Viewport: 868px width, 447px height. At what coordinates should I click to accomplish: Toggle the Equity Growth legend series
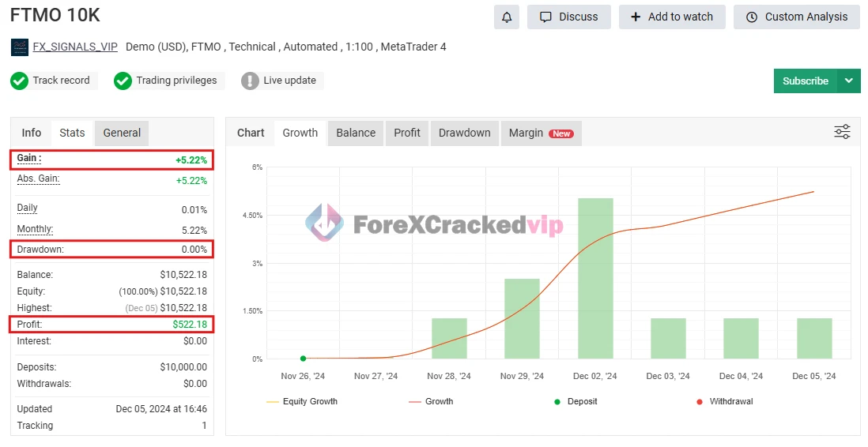[303, 401]
